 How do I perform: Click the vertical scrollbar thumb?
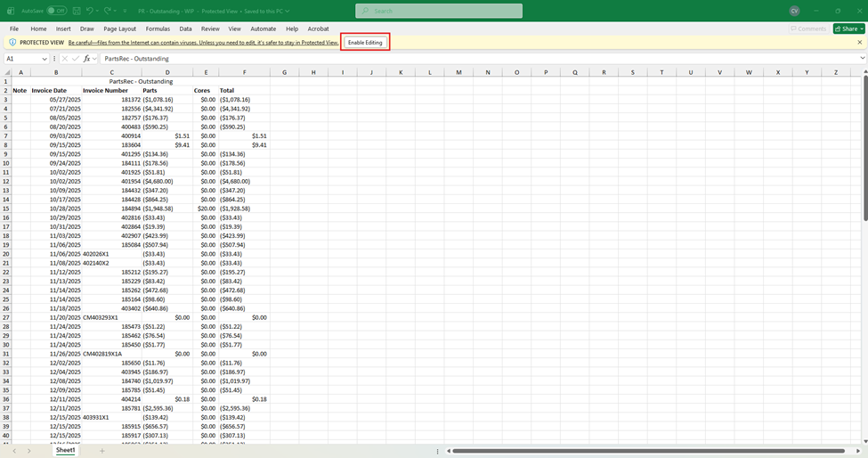[x=865, y=149]
